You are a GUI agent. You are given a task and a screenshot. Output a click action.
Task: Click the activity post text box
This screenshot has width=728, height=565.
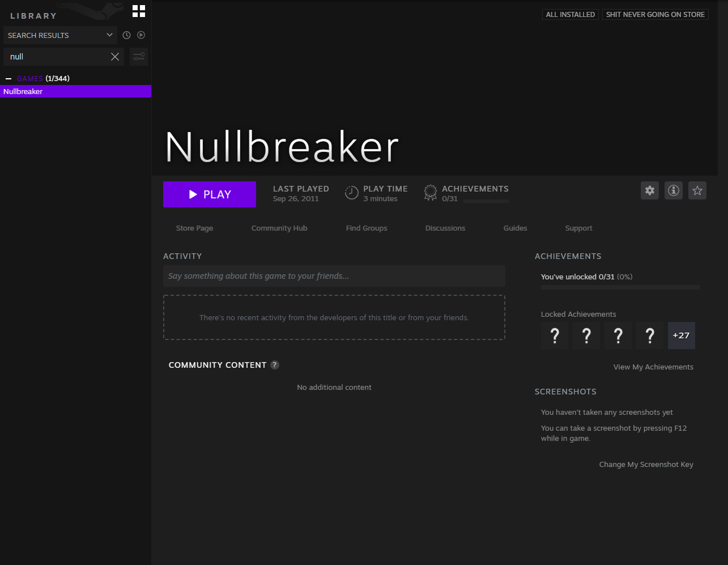(x=334, y=276)
